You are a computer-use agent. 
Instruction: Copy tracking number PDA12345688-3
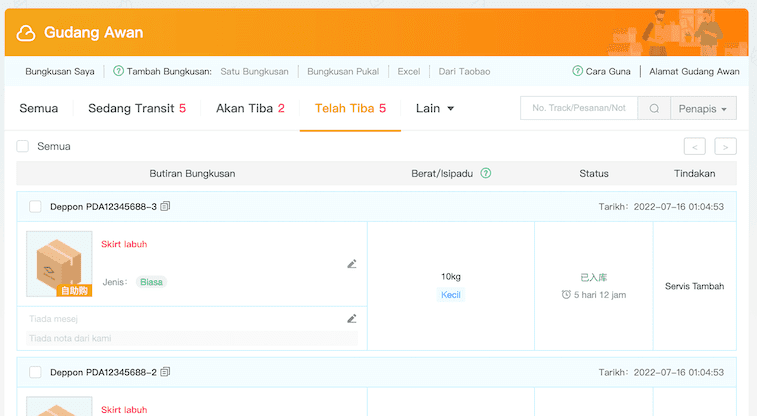point(165,206)
